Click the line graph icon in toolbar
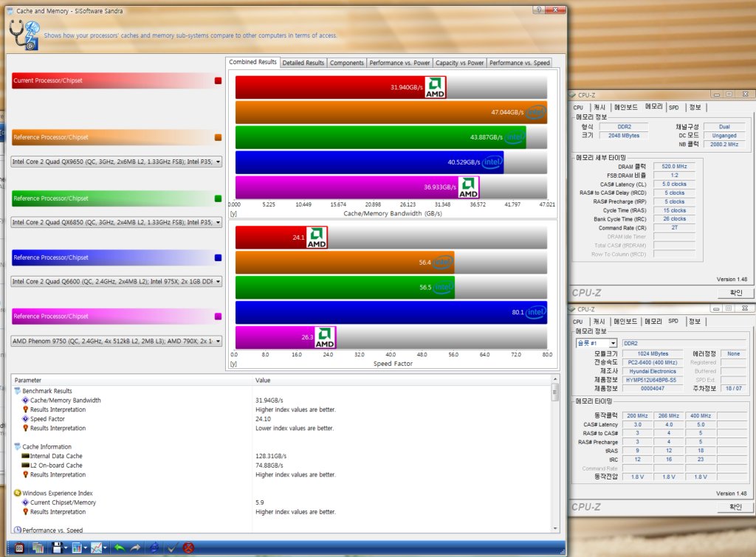756x557 pixels. [x=96, y=548]
